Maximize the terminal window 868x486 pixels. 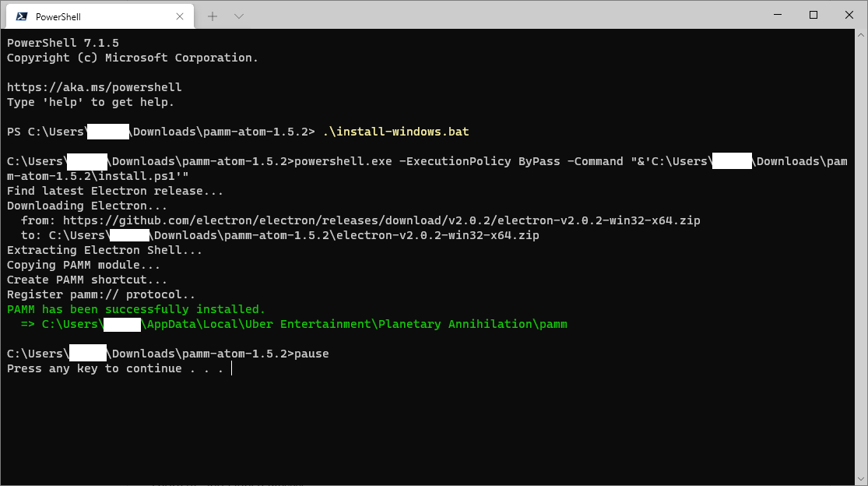[814, 15]
